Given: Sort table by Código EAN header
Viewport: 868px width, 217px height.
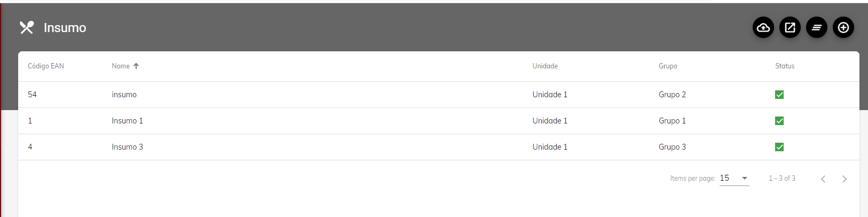Looking at the screenshot, I should pyautogui.click(x=46, y=66).
